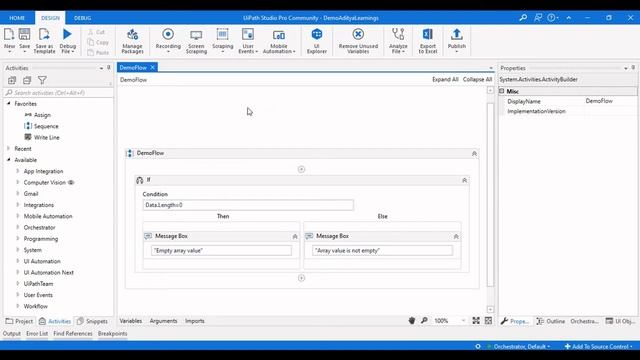This screenshot has width=640, height=360.
Task: Collapse the Favorites group
Action: click(x=9, y=104)
